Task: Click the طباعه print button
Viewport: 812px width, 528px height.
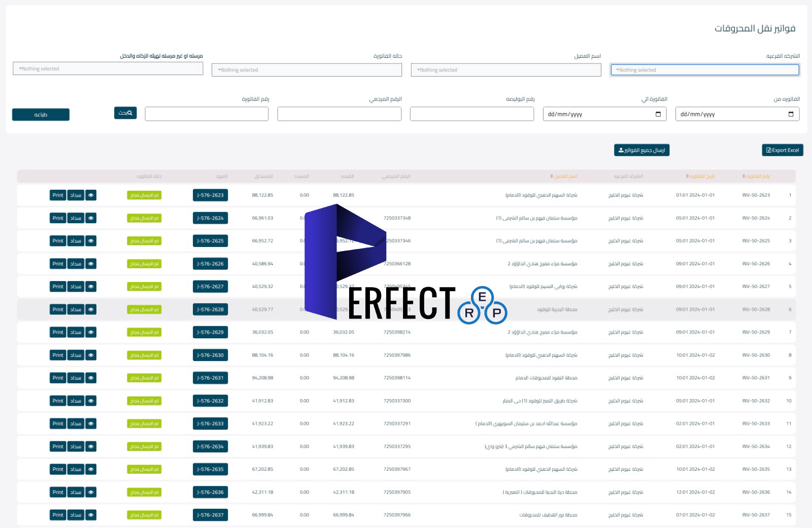Action: pos(41,115)
